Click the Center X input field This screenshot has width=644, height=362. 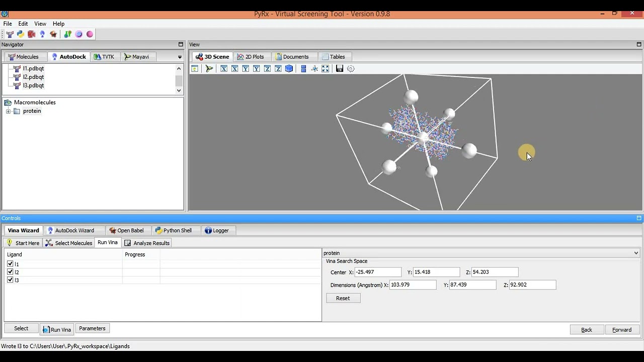(x=378, y=272)
